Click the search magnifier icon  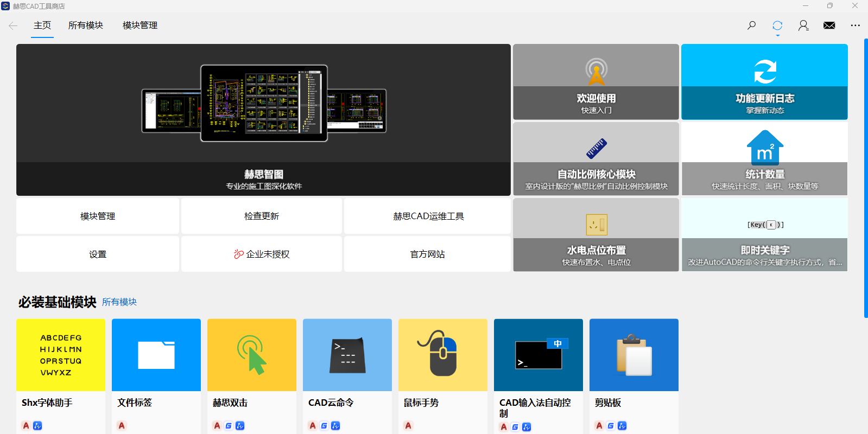[751, 25]
